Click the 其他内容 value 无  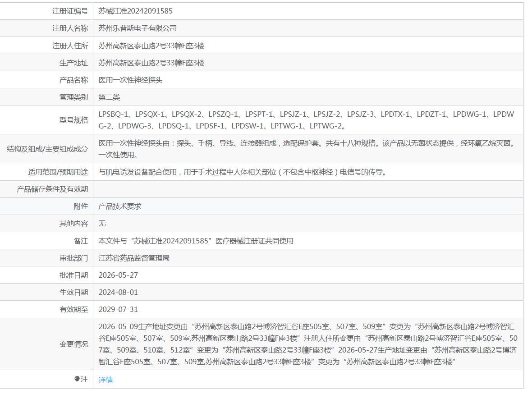(102, 223)
